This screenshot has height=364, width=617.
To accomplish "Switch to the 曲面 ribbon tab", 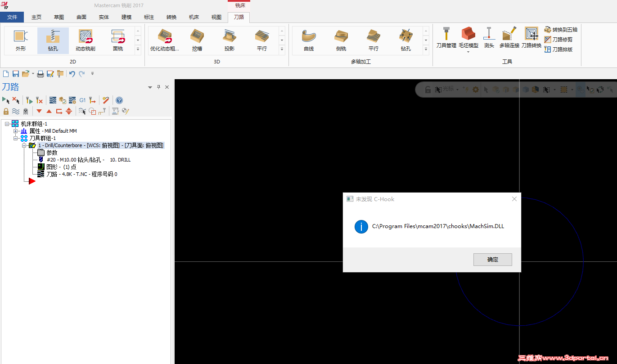I will coord(81,17).
